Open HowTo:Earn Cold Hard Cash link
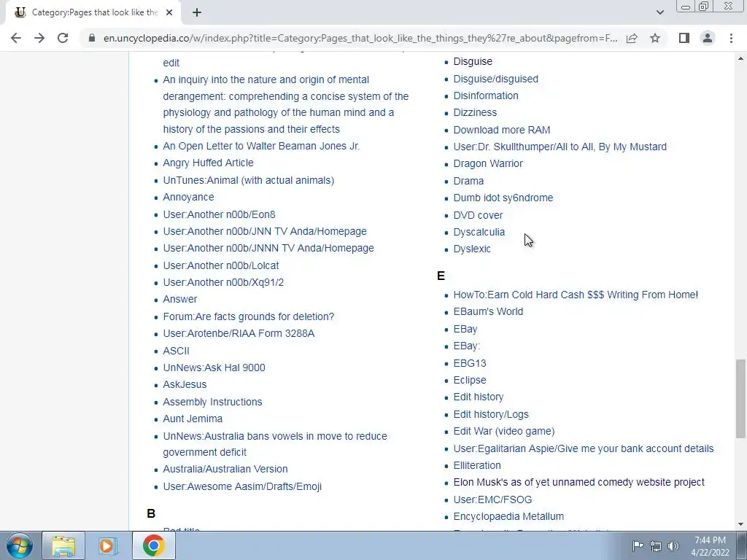 [x=576, y=295]
